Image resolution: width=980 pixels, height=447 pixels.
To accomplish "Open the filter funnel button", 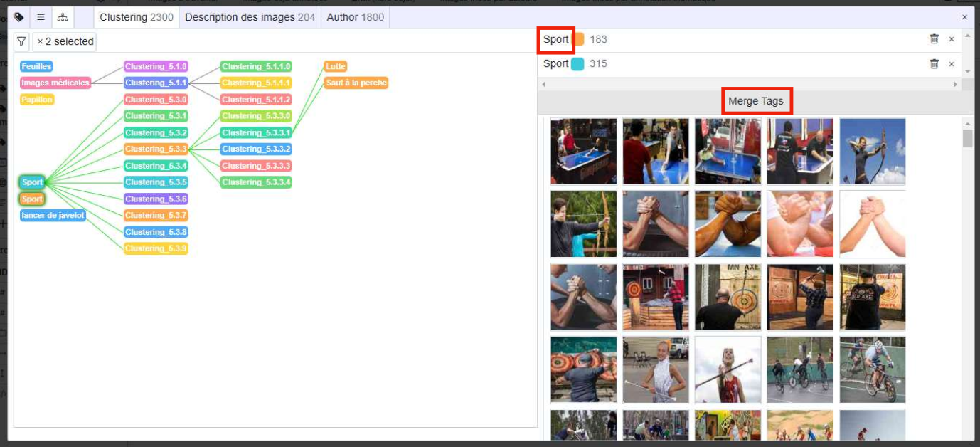I will (x=22, y=41).
